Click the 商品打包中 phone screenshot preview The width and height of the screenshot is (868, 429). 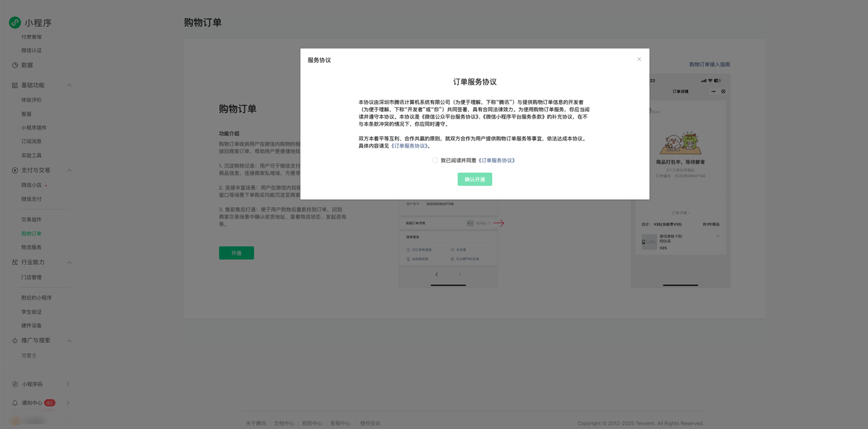680,181
